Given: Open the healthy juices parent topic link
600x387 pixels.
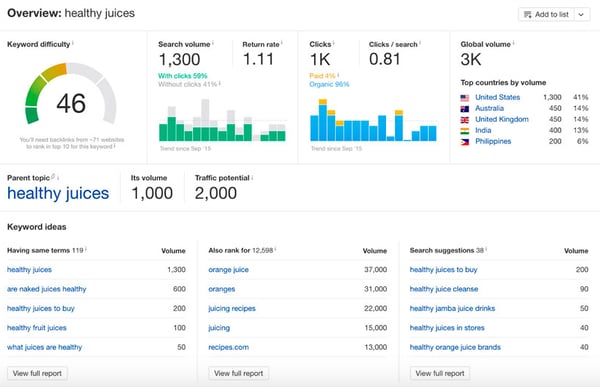Looking at the screenshot, I should tap(58, 193).
